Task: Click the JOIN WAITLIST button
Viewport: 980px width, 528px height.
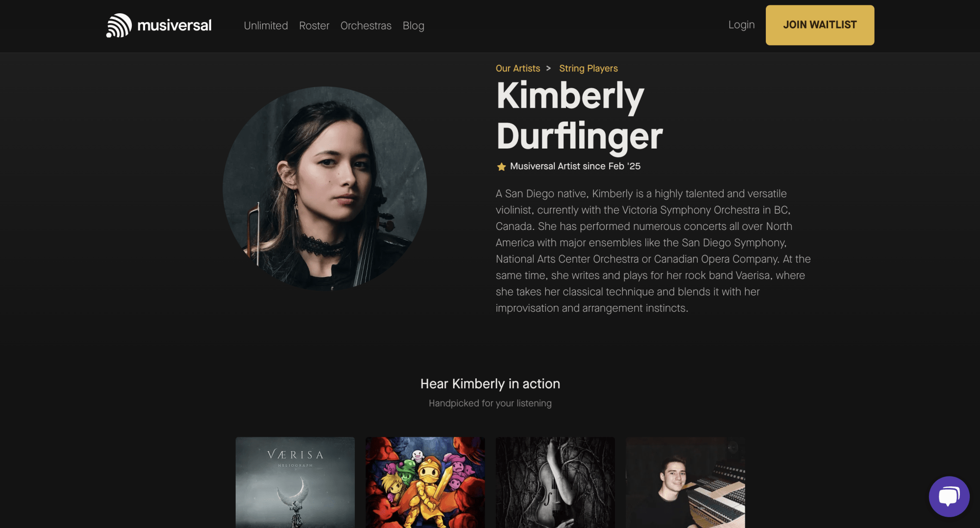Action: pos(820,25)
